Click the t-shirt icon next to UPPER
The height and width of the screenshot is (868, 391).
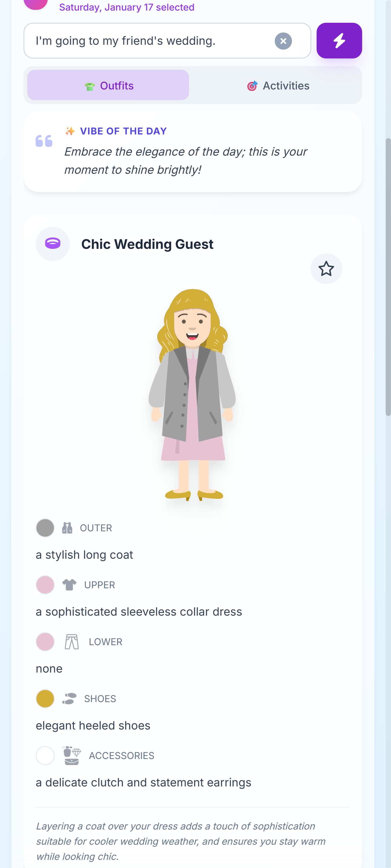[69, 585]
